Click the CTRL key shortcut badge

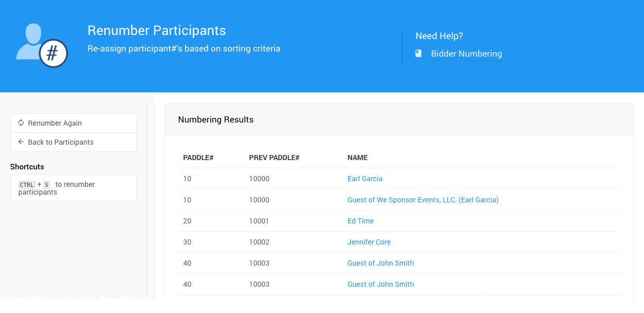(x=27, y=185)
